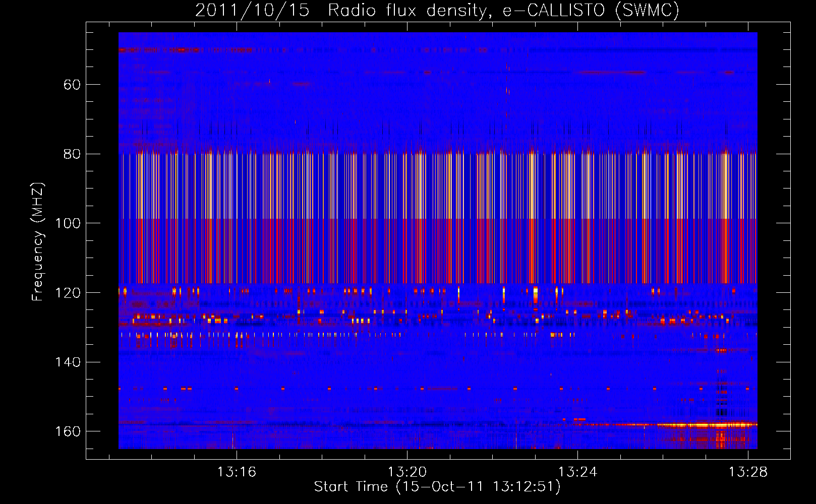Click the 'Frequency (MHZ)' axis label

tap(38, 242)
